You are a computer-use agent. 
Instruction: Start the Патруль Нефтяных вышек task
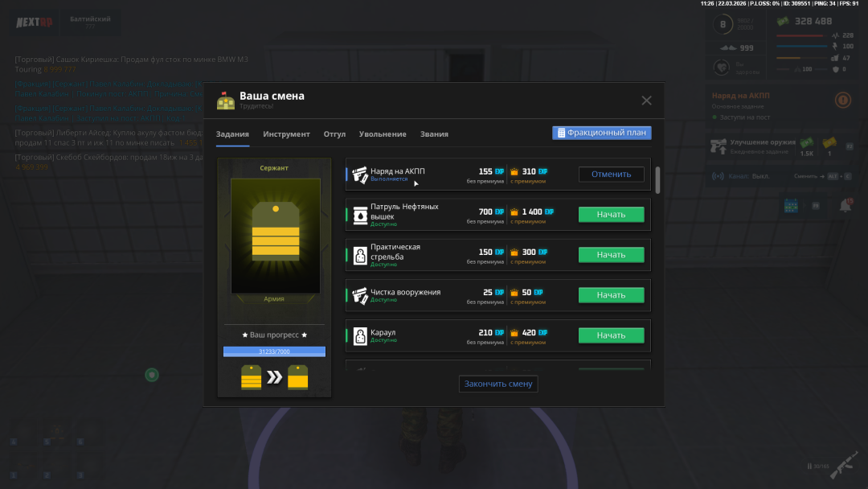click(x=611, y=215)
